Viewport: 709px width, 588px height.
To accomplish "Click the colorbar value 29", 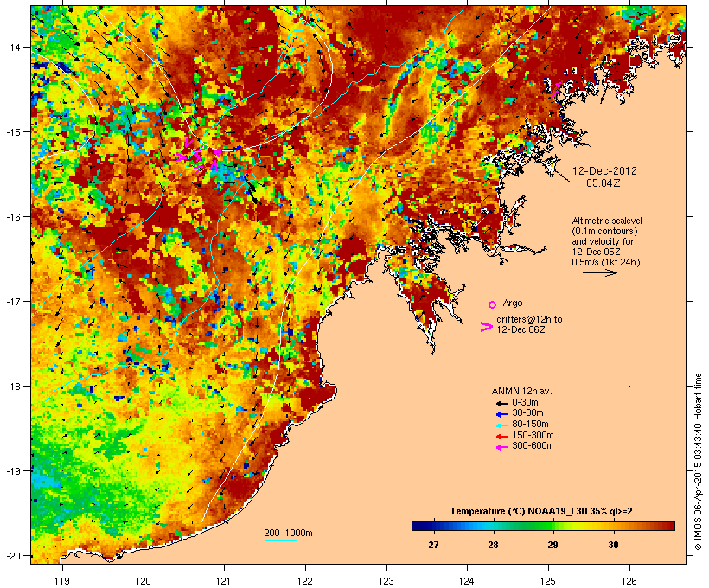I will pos(553,545).
